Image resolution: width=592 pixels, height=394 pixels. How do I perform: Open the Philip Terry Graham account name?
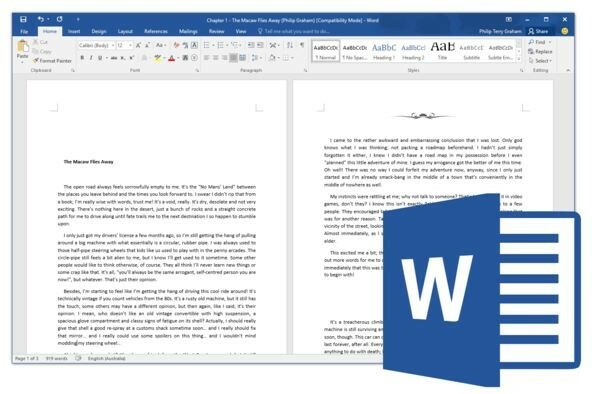coord(500,31)
